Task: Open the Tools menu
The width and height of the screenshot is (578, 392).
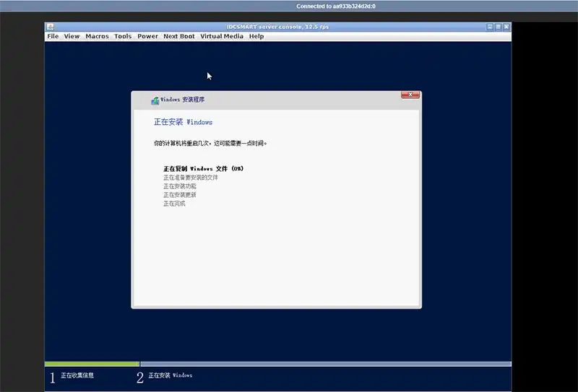Action: pos(123,36)
